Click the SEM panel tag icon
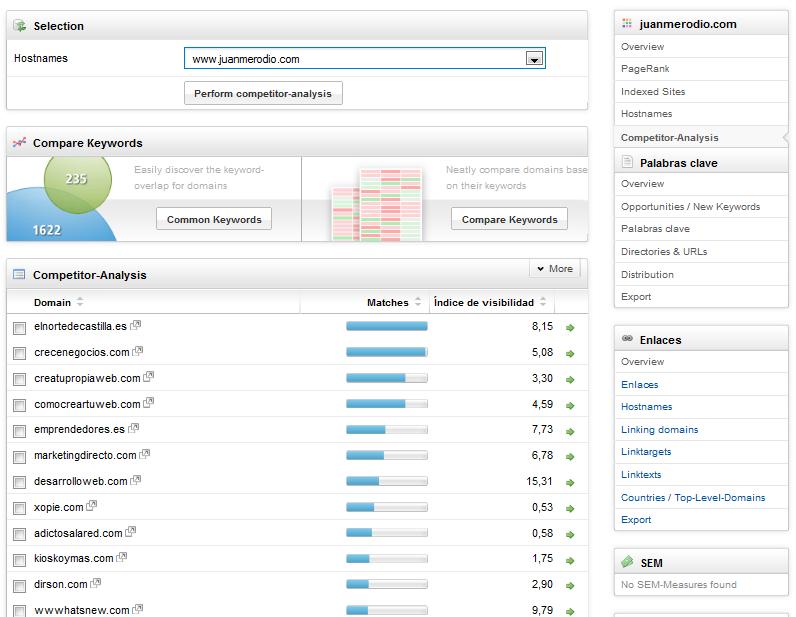This screenshot has width=796, height=617. (627, 562)
